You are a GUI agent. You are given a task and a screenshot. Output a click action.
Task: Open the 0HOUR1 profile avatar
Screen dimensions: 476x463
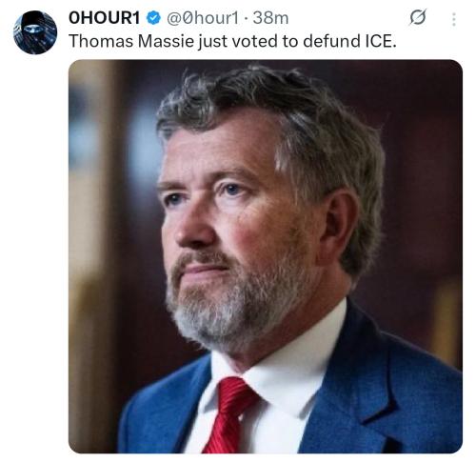tap(35, 32)
